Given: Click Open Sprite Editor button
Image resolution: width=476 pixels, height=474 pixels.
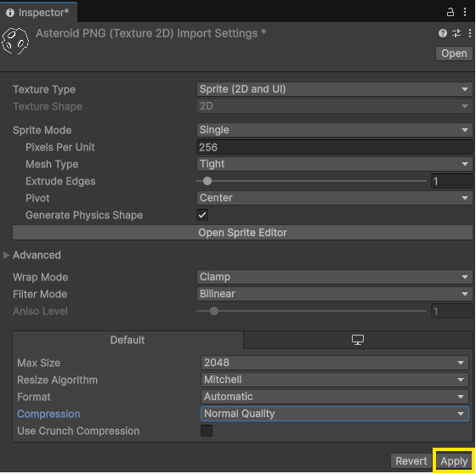Looking at the screenshot, I should coord(242,233).
